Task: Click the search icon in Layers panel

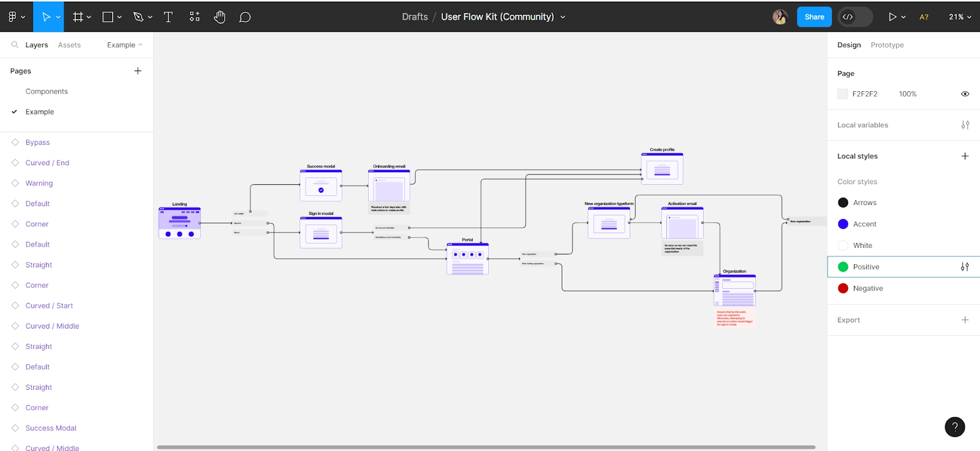Action: 15,45
